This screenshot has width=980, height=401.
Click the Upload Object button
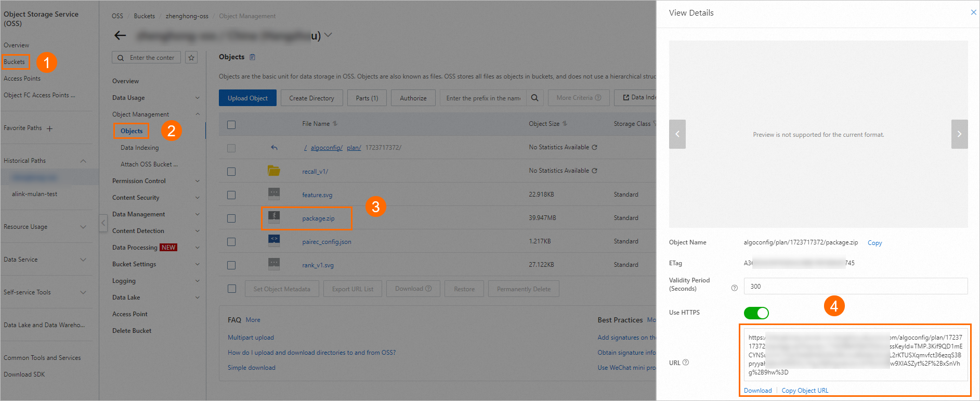pyautogui.click(x=247, y=98)
